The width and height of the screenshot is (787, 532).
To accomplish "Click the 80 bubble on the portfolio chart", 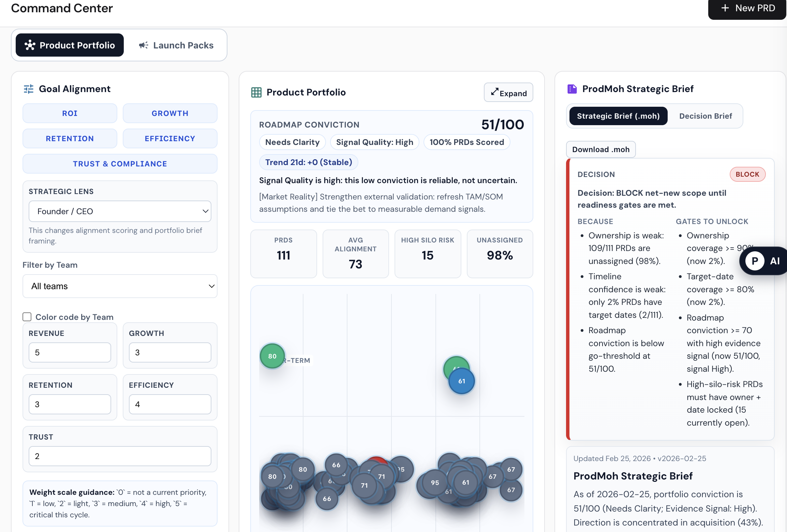I will (272, 356).
